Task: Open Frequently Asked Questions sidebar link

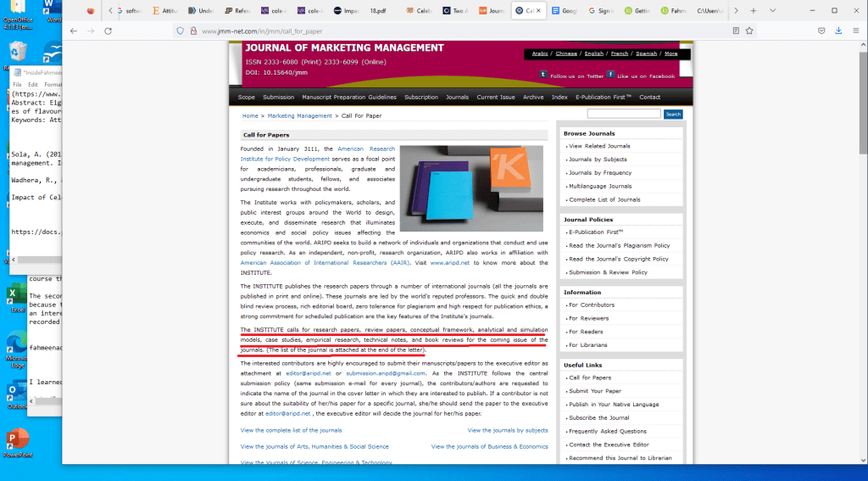Action: point(607,431)
